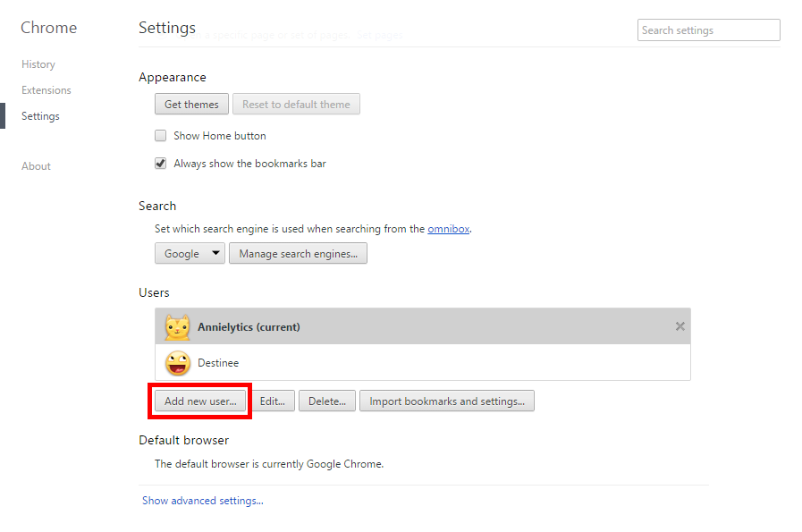Focus the Search settings field
802x532 pixels.
point(708,30)
